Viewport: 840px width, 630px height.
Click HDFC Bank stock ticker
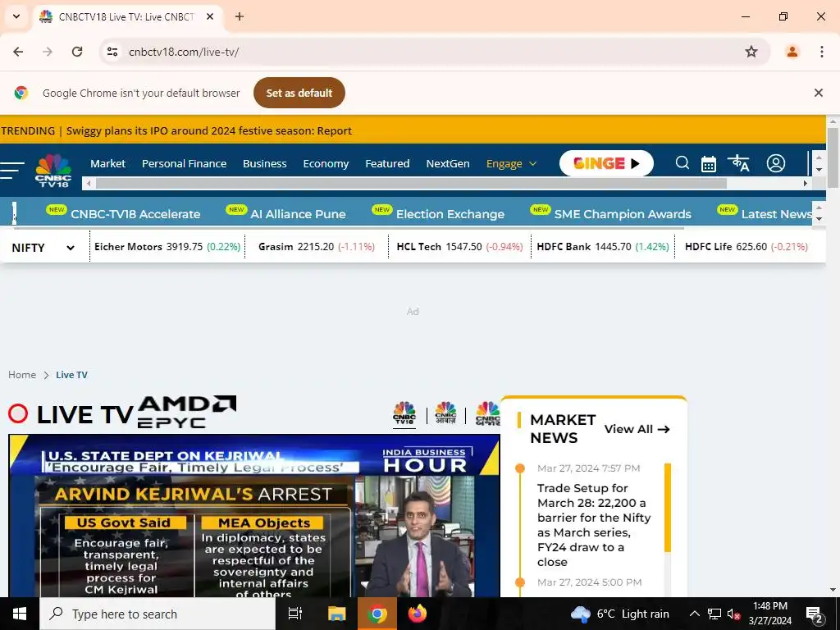[x=603, y=246]
